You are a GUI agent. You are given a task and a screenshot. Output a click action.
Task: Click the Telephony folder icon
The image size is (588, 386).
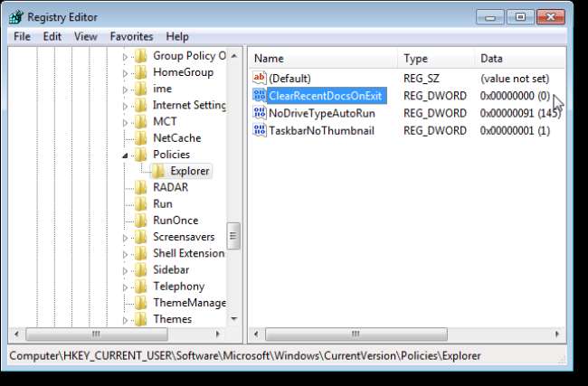point(140,287)
